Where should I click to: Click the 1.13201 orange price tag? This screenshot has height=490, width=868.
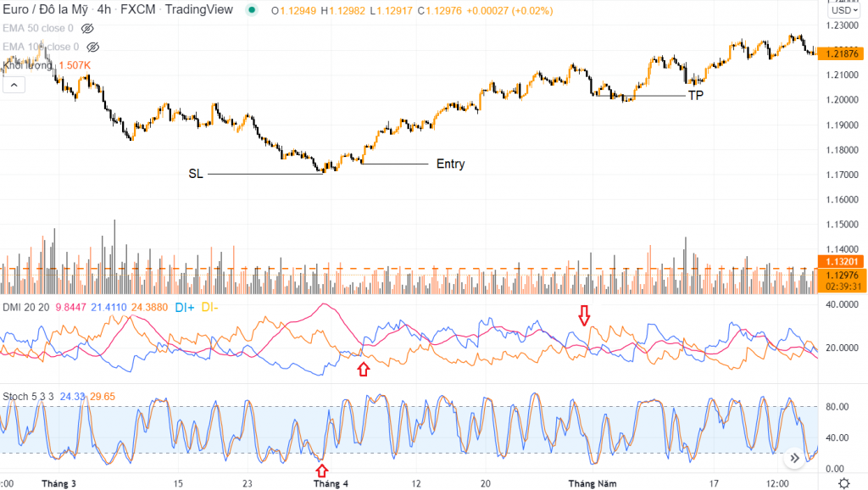[842, 262]
